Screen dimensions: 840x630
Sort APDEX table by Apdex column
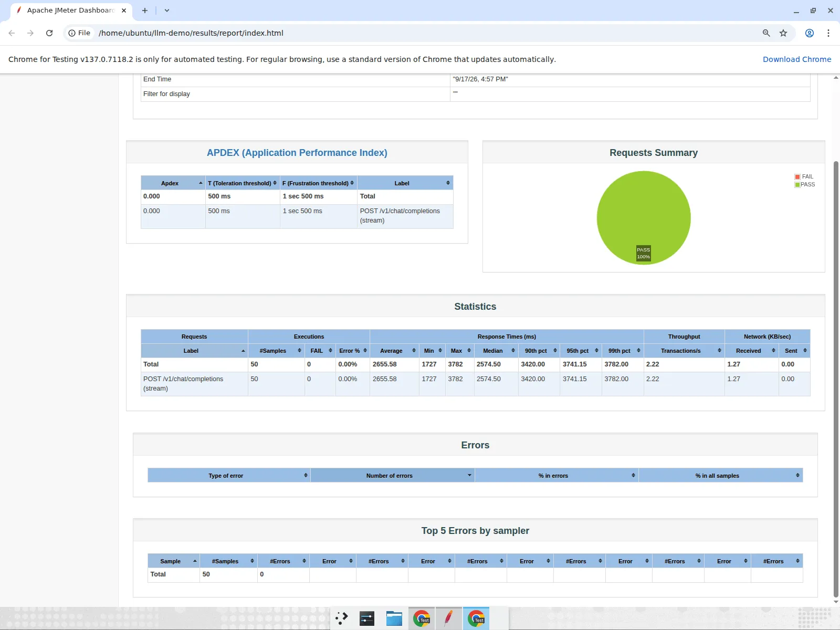click(173, 183)
